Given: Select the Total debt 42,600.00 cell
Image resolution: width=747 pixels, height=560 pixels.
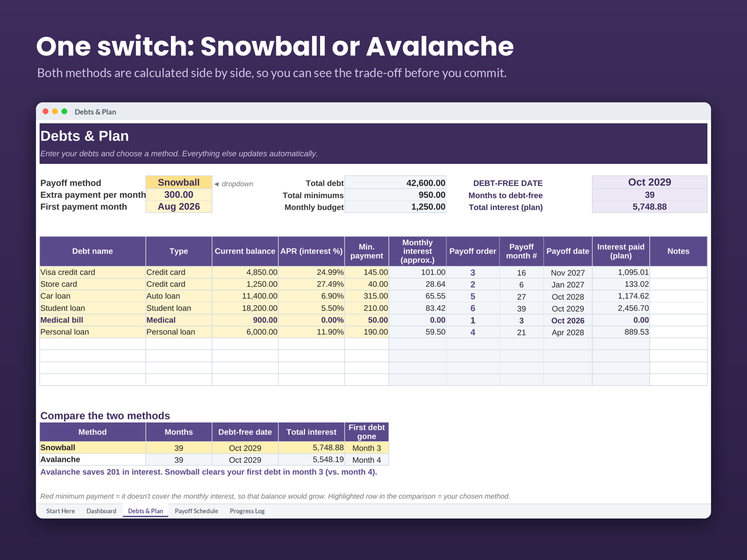Looking at the screenshot, I should click(x=395, y=183).
